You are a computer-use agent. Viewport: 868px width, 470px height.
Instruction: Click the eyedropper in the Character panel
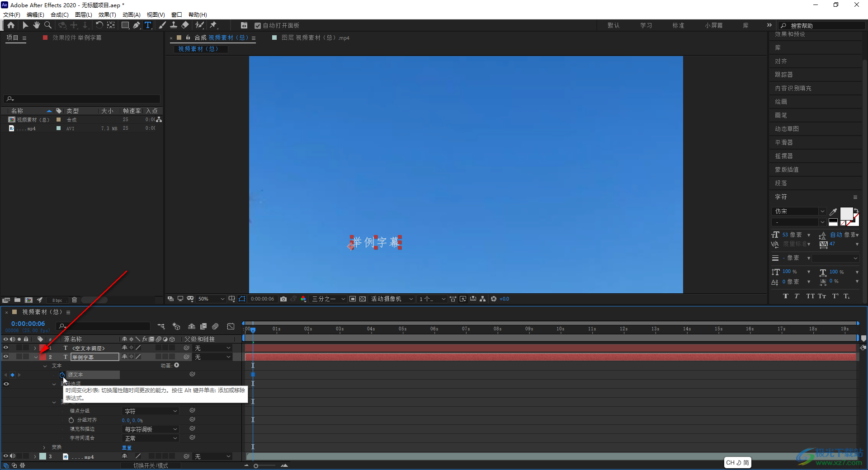point(833,211)
